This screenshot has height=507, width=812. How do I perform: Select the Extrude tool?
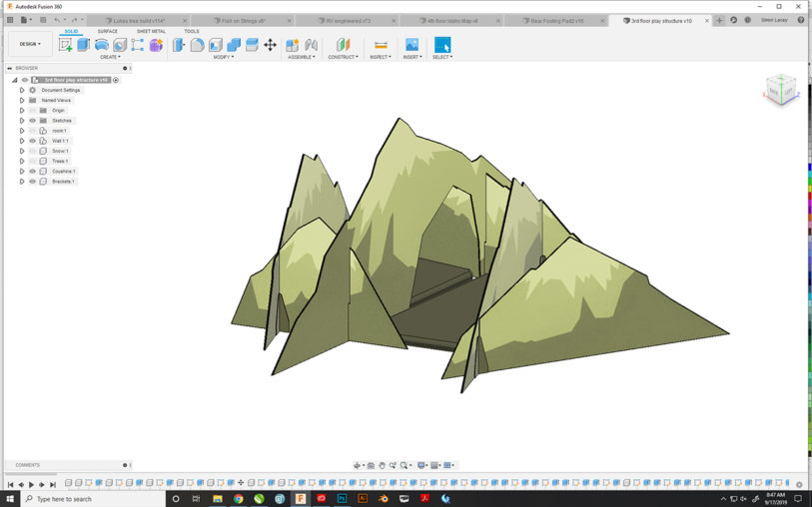[83, 45]
